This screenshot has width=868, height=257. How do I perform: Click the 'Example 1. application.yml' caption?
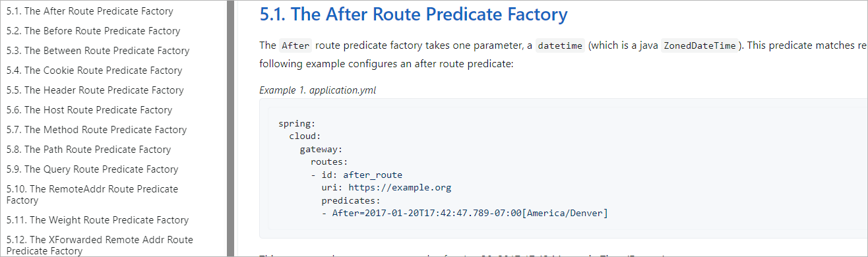click(318, 90)
